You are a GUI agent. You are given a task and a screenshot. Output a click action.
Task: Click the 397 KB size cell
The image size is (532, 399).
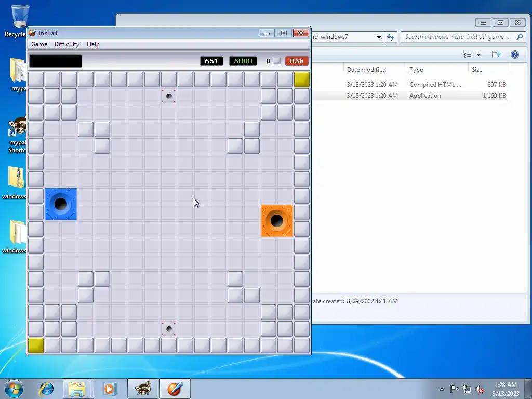497,85
